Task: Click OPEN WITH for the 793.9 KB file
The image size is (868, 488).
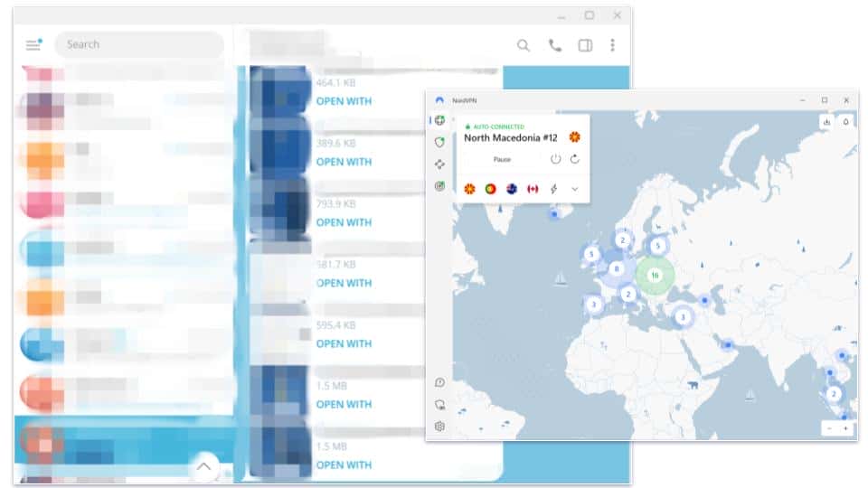Action: tap(344, 222)
